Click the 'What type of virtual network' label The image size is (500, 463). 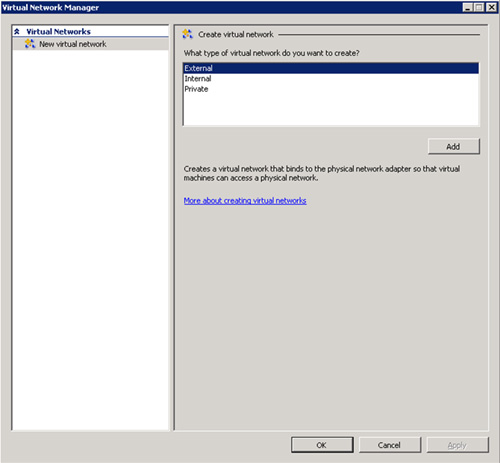271,53
